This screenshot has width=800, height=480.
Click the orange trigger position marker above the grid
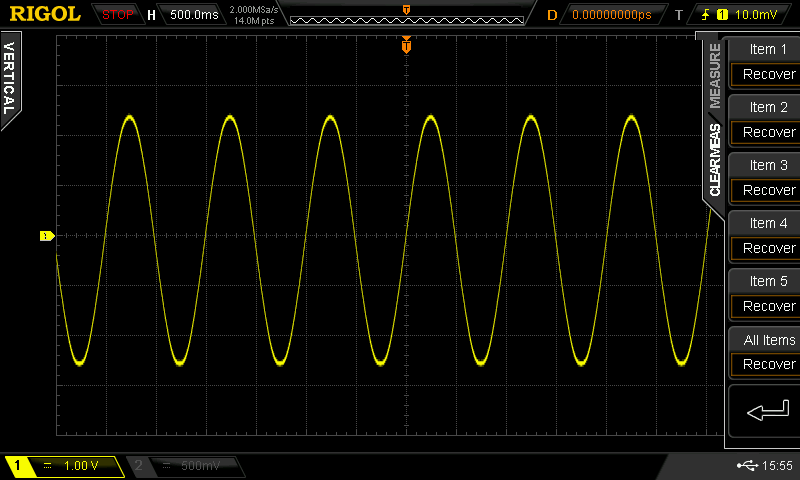pyautogui.click(x=406, y=45)
